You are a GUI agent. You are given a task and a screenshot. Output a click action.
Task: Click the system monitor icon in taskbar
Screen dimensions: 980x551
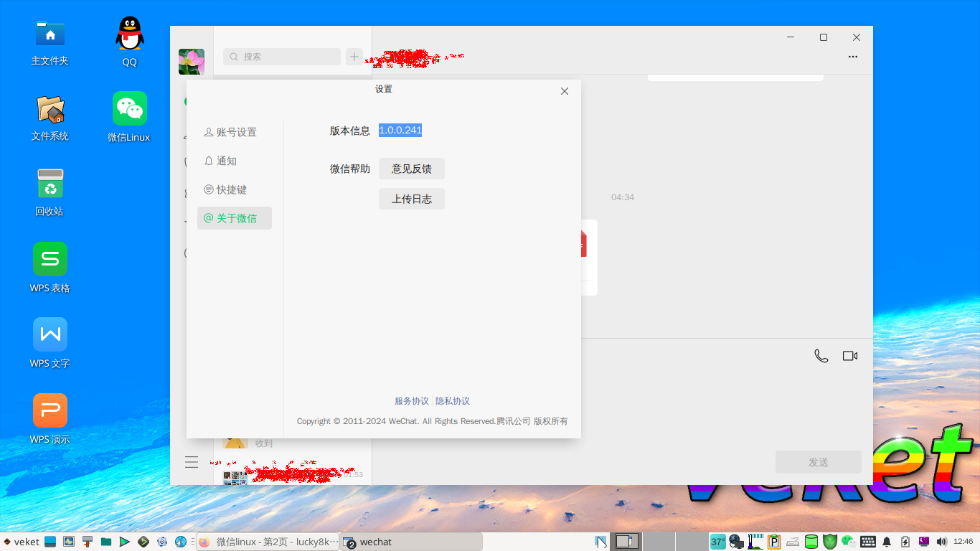click(x=69, y=542)
